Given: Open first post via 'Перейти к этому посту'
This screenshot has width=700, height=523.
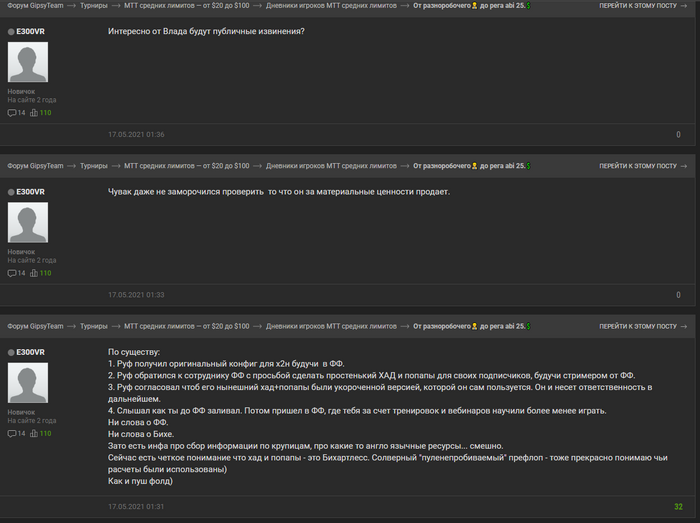Looking at the screenshot, I should click(643, 6).
